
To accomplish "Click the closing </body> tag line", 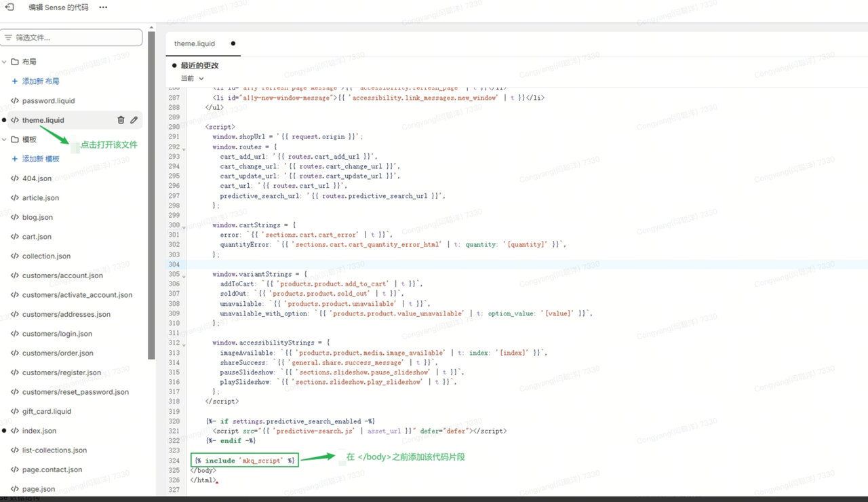I will 203,470.
